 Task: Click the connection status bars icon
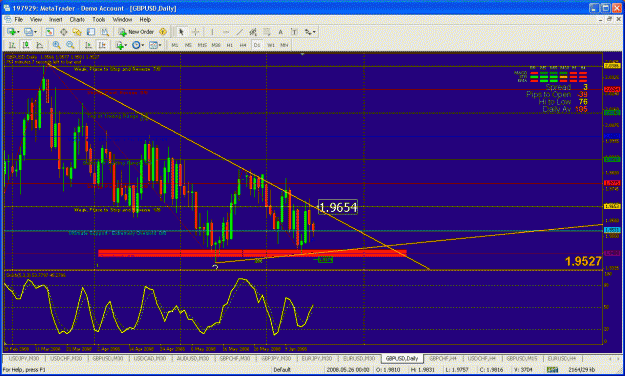pyautogui.click(x=552, y=370)
